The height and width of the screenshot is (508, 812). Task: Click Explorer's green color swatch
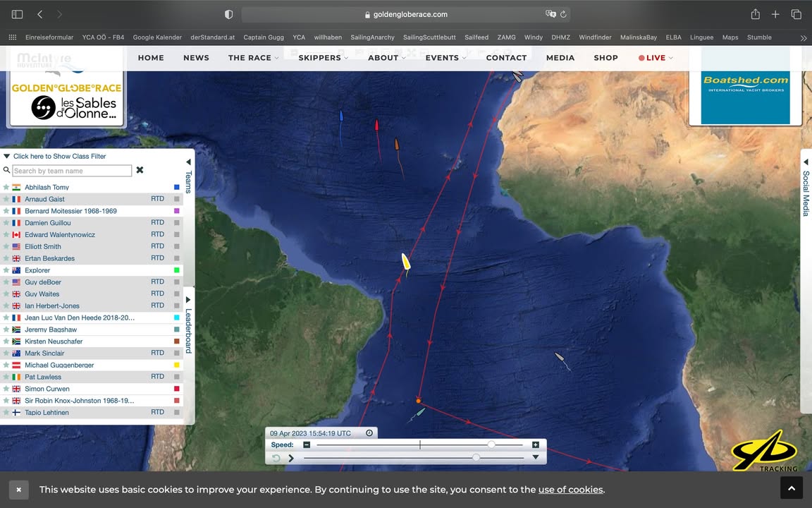(177, 270)
